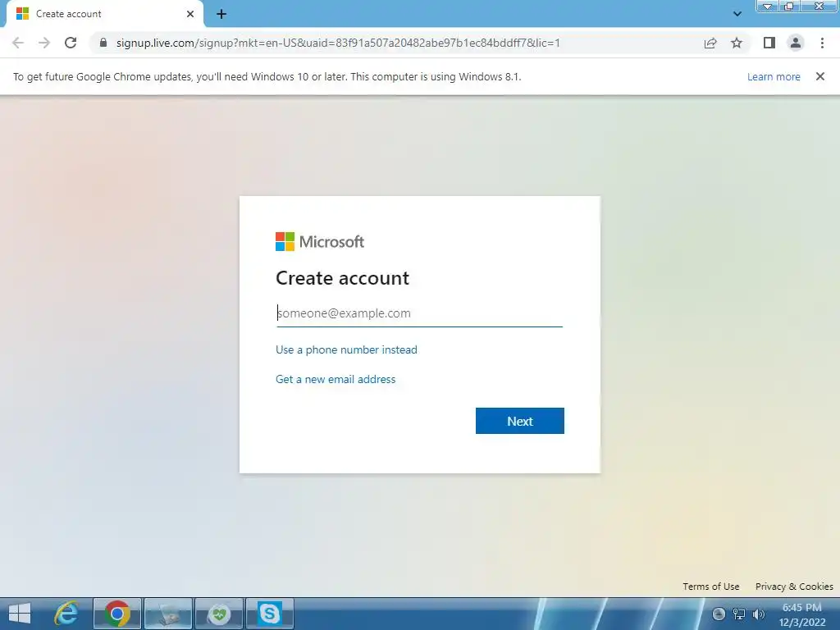Screen dimensions: 840x630
Task: Select Get a new email address
Action: tap(336, 379)
